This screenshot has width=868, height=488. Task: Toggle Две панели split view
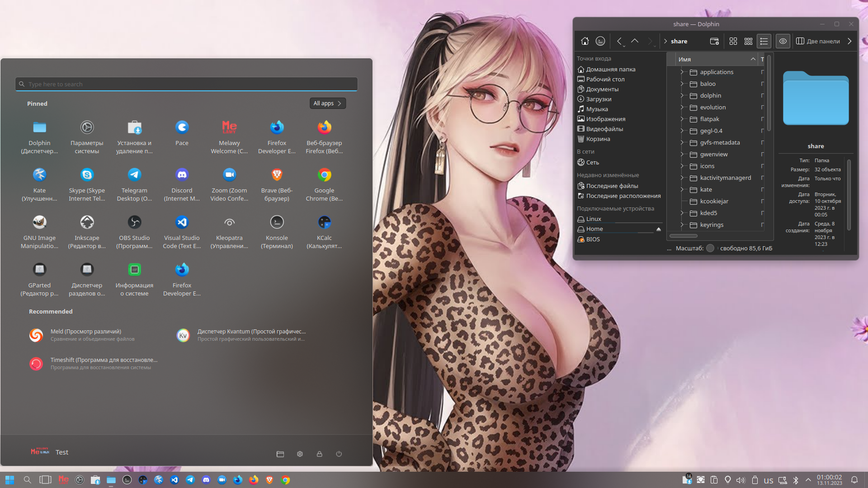click(818, 41)
